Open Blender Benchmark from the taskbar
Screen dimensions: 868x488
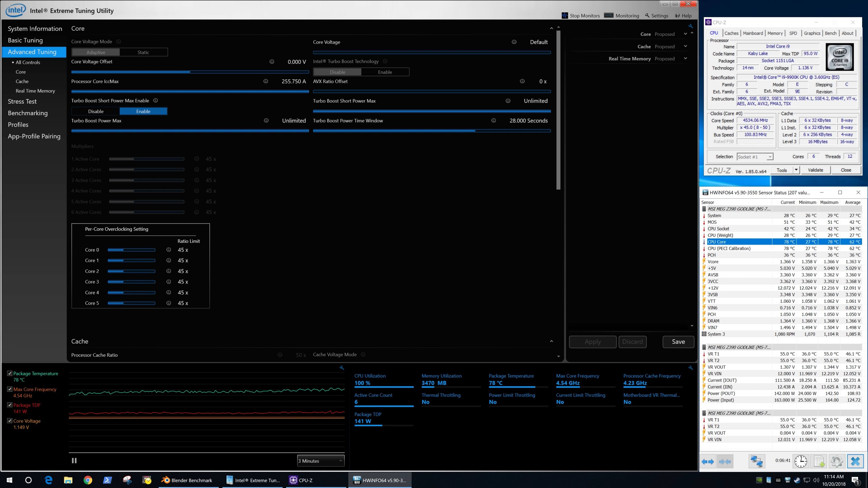187,480
